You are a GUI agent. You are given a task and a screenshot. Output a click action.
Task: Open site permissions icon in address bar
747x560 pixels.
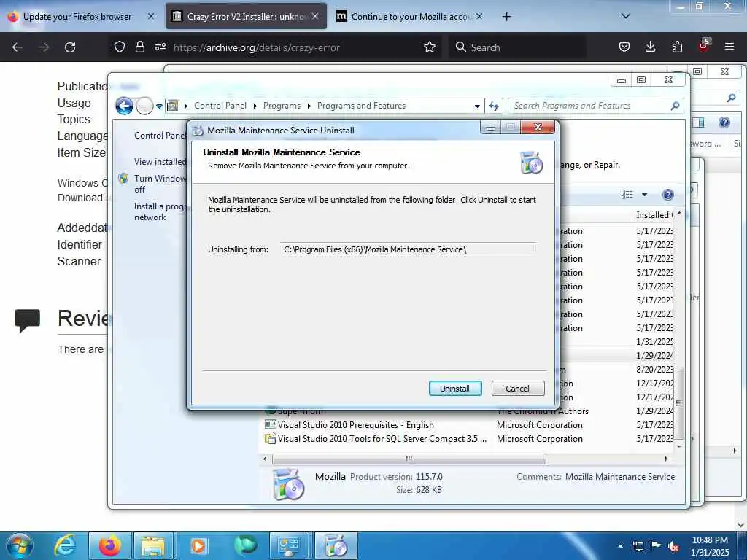[x=160, y=47]
